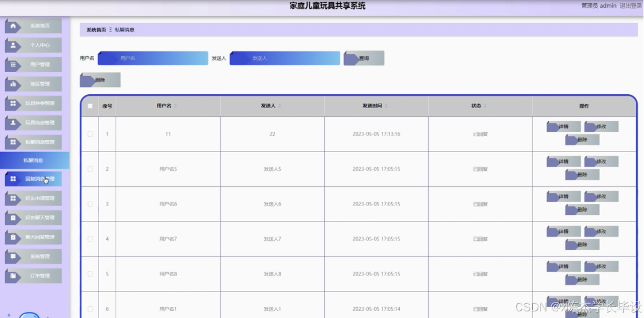Focus the 发送人 search input field
Screen dimensions: 644x318
[x=285, y=58]
